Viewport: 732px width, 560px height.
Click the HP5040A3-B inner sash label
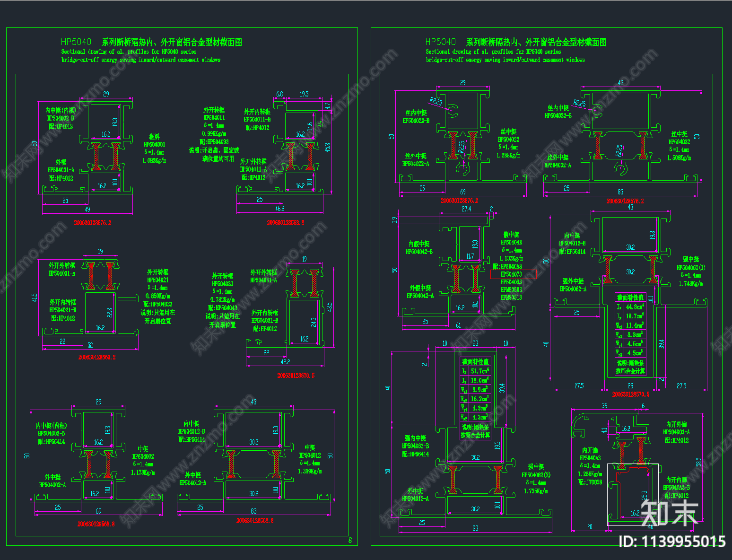tap(676, 487)
